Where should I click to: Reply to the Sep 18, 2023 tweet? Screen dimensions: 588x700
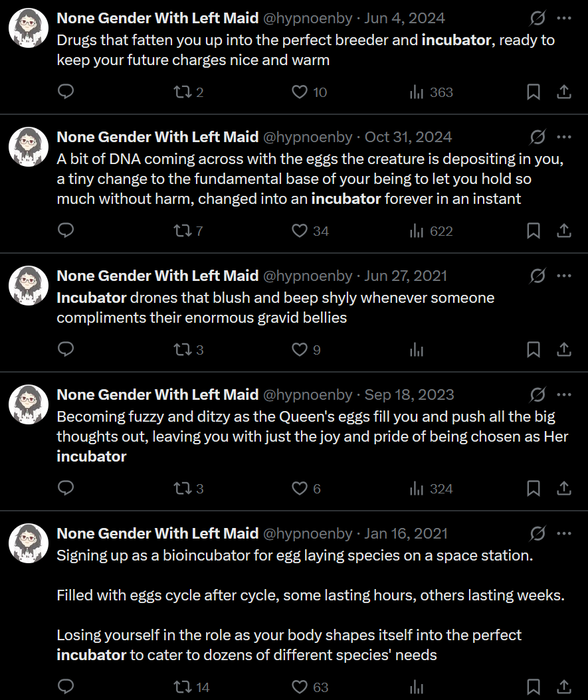click(x=66, y=489)
